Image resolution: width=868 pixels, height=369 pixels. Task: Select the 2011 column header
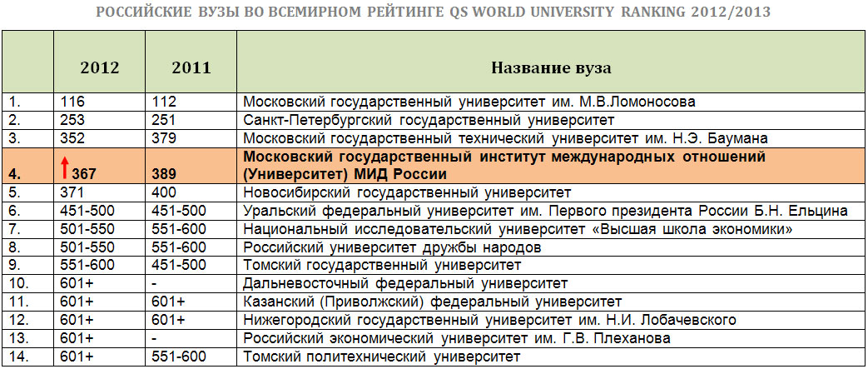[x=191, y=67]
